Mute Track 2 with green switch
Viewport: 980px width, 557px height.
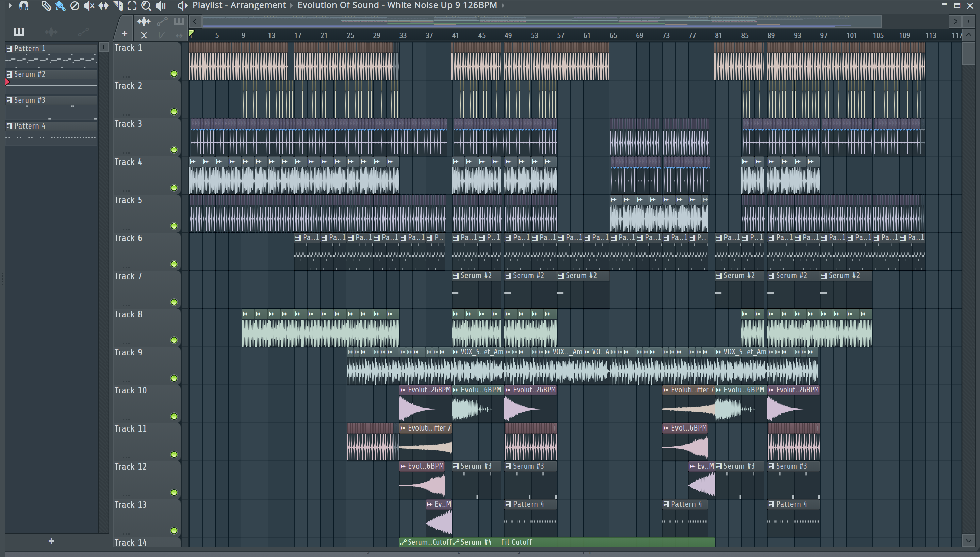(x=174, y=112)
